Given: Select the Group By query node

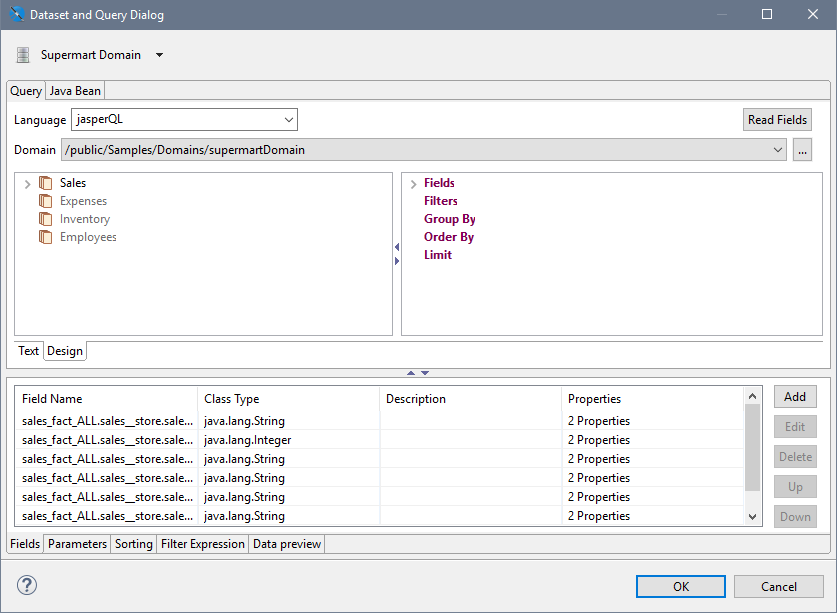Looking at the screenshot, I should [x=449, y=219].
